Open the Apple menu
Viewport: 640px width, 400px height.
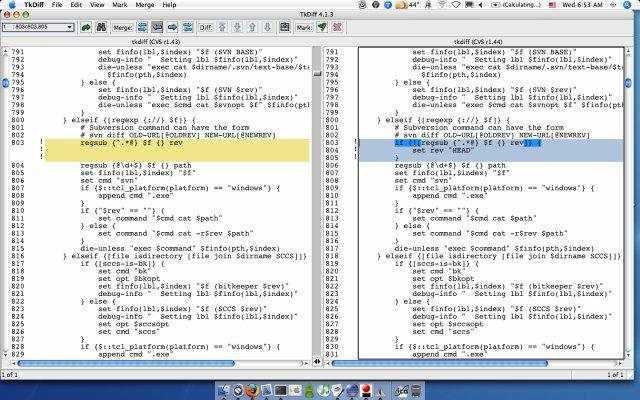pos(12,5)
